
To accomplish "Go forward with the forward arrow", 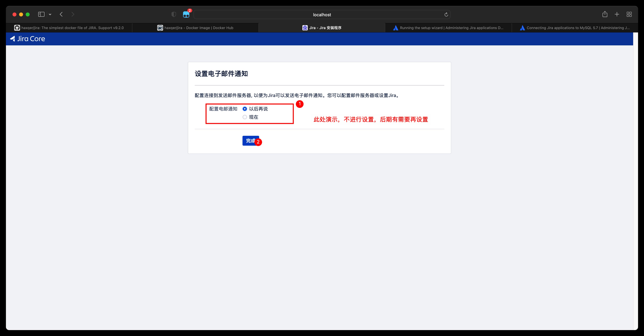I will [x=73, y=14].
